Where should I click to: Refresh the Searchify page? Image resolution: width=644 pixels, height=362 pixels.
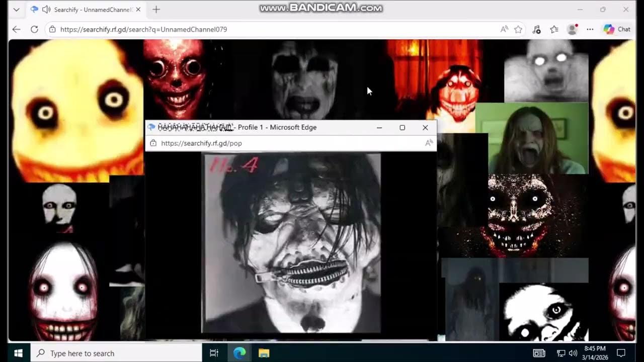click(x=34, y=29)
